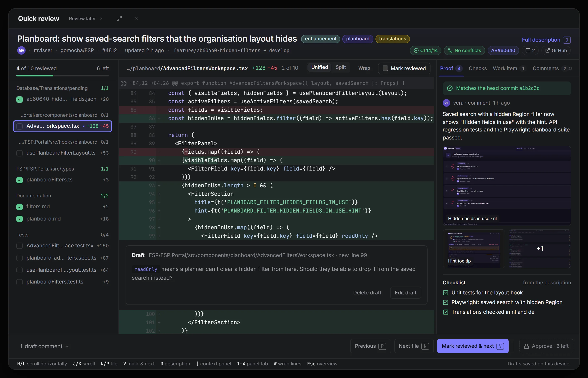Image resolution: width=588 pixels, height=378 pixels.
Task: Click the enhancement label tag
Action: (320, 39)
